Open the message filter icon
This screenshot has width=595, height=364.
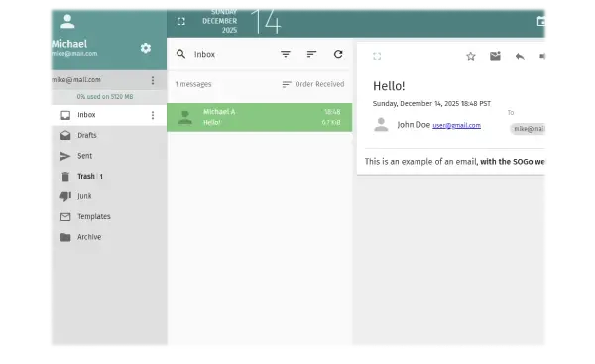pyautogui.click(x=286, y=54)
